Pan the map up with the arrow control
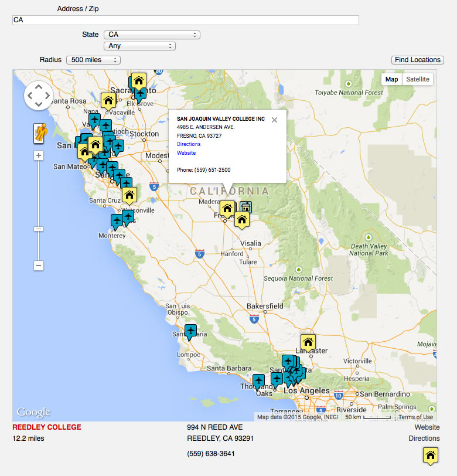Screen dimensions: 457x476 point(39,87)
